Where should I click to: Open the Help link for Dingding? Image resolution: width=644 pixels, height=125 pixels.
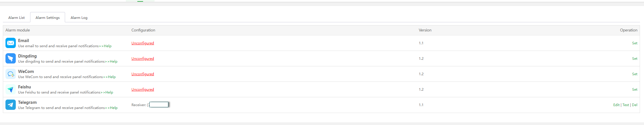[114, 61]
